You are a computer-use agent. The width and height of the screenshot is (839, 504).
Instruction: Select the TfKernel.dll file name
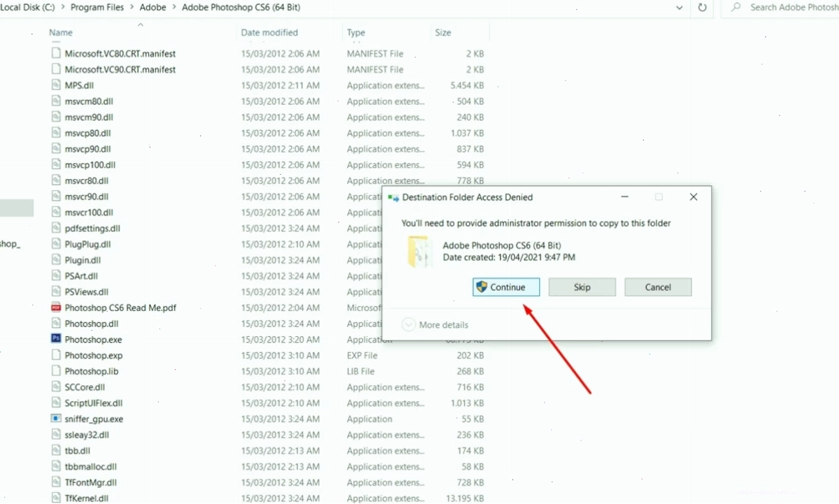click(87, 498)
